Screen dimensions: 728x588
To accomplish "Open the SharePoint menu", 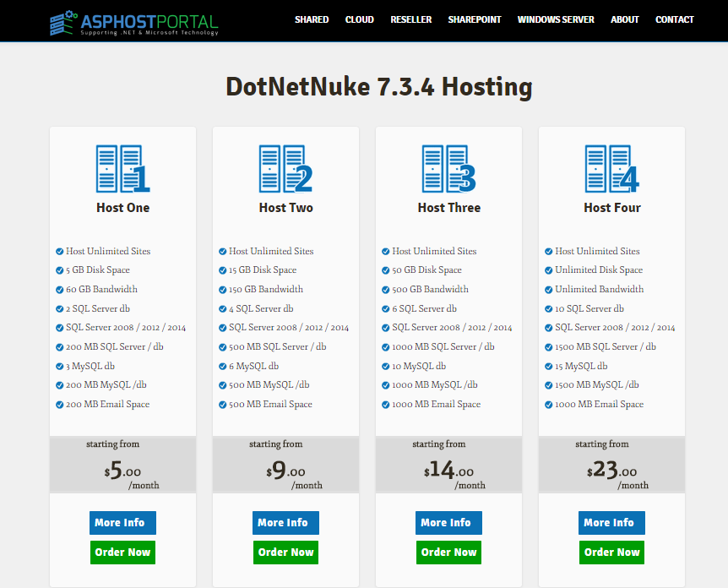I will [x=475, y=19].
